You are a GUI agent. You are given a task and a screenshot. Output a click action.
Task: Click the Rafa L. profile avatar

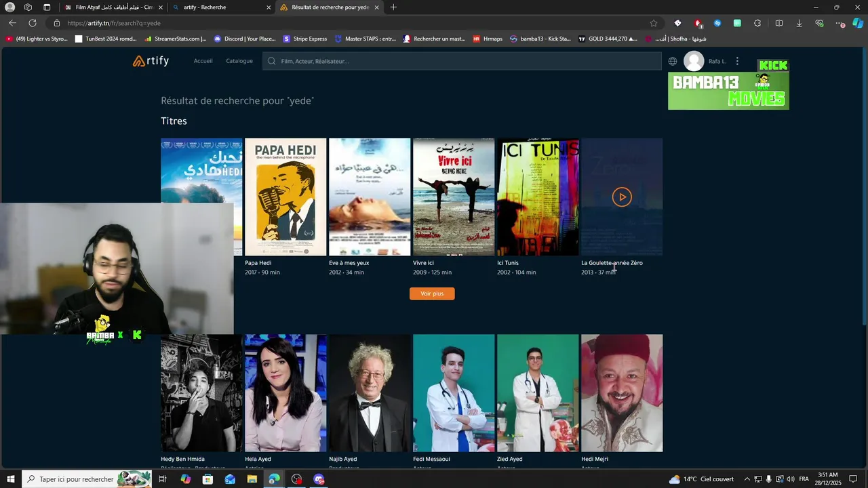tap(694, 61)
